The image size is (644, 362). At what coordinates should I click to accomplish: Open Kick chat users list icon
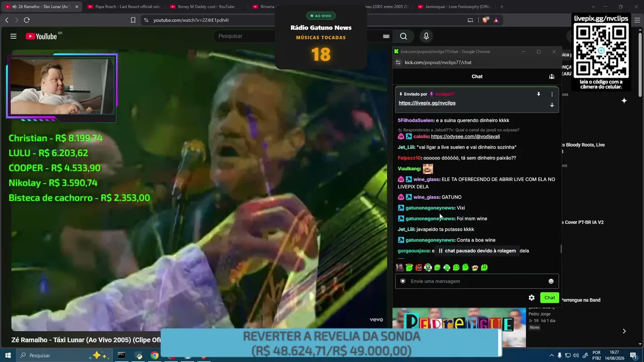551,76
